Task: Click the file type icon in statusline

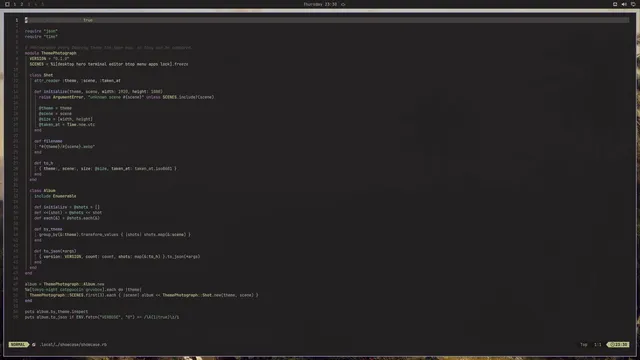Action: point(34,344)
